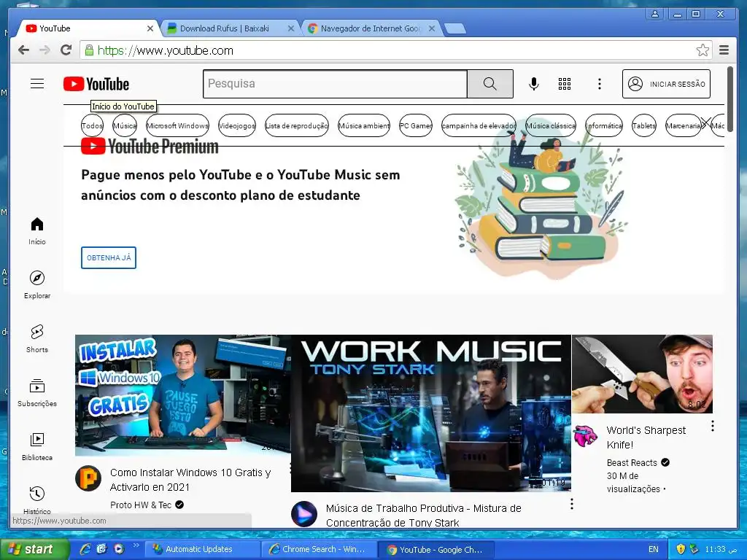Select the Música filter chip
747x560 pixels.
point(124,125)
